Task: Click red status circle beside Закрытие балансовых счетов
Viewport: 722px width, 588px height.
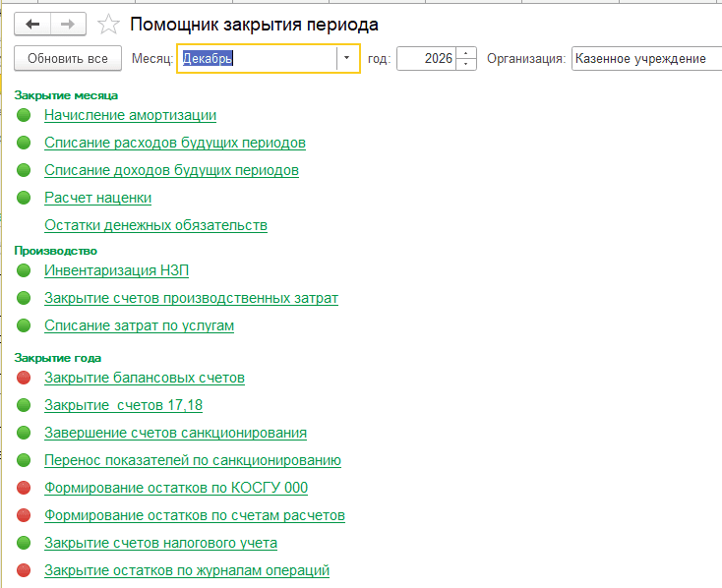Action: 24,378
